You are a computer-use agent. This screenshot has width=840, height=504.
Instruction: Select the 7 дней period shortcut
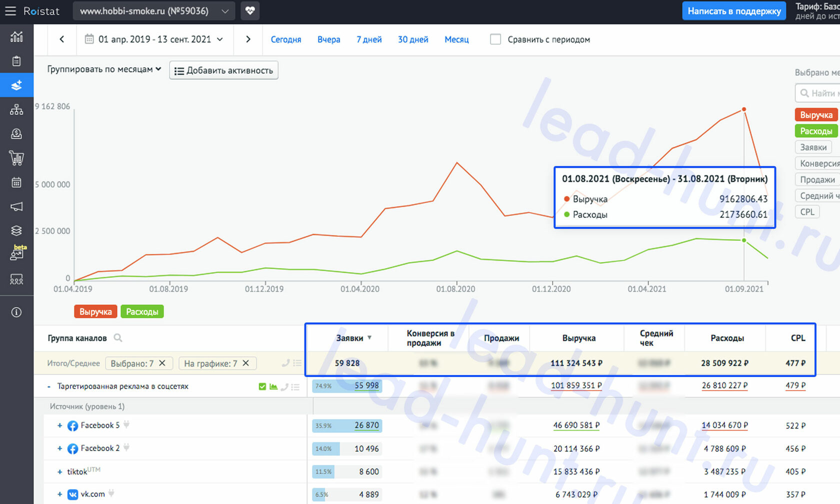point(369,39)
